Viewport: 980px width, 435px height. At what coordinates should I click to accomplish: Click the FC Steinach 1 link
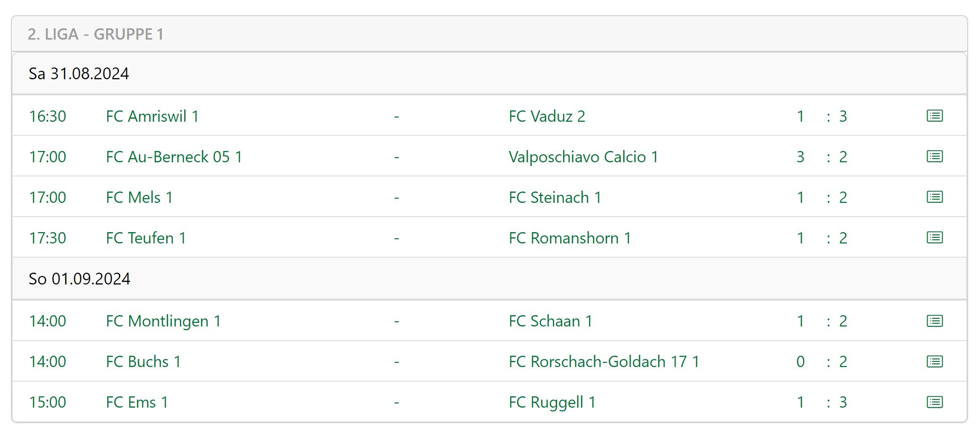pos(555,197)
